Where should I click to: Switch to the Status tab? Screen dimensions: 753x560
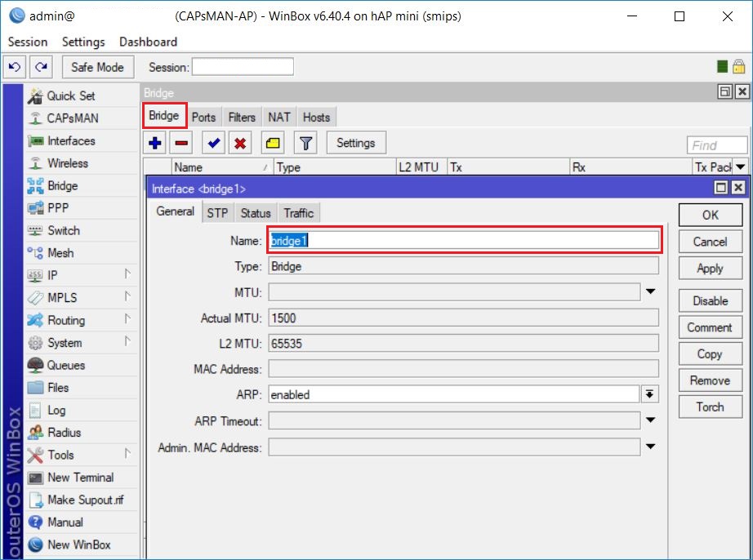256,213
